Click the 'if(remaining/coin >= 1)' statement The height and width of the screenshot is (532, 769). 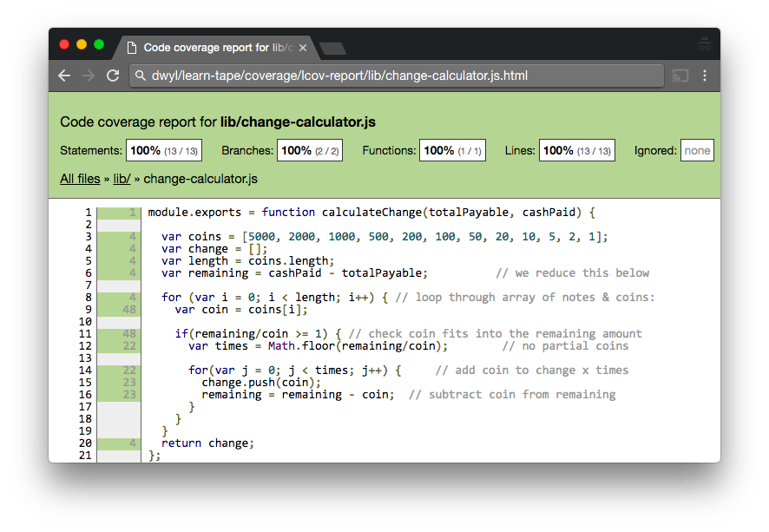pyautogui.click(x=258, y=334)
